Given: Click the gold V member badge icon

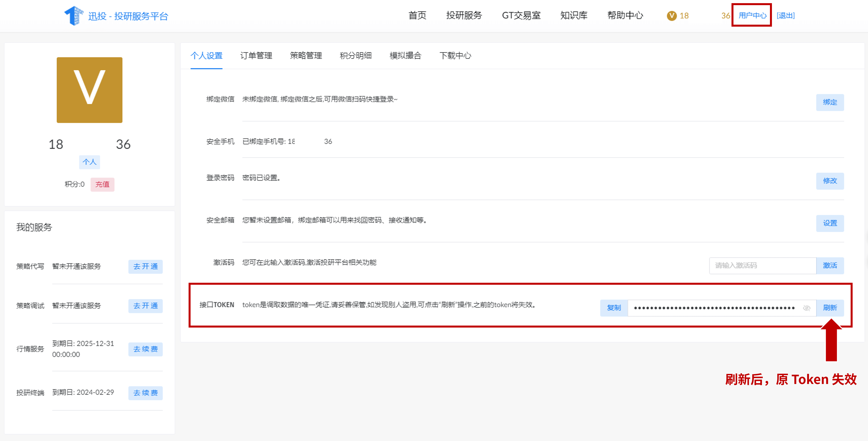Looking at the screenshot, I should [x=672, y=16].
